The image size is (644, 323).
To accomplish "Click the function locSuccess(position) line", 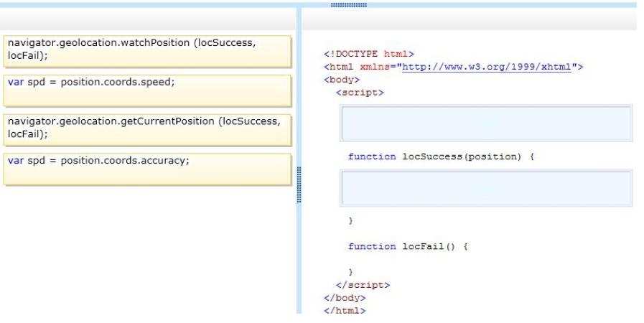I will click(x=441, y=156).
